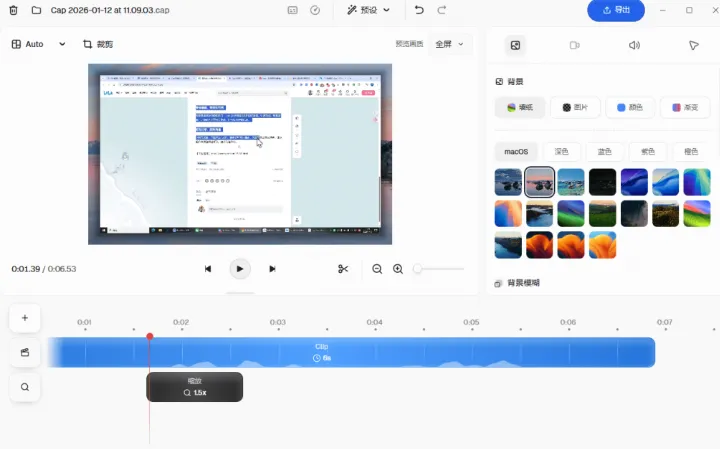Viewport: 720px width, 449px height.
Task: Open the recording folder icon
Action: [x=36, y=10]
